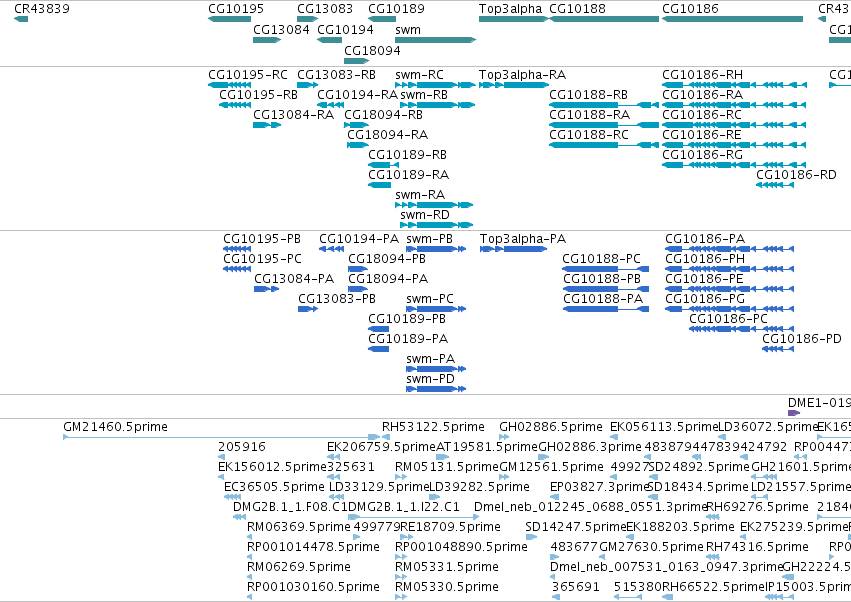Click protein CG10186-PH
The image size is (851, 602).
point(729,269)
